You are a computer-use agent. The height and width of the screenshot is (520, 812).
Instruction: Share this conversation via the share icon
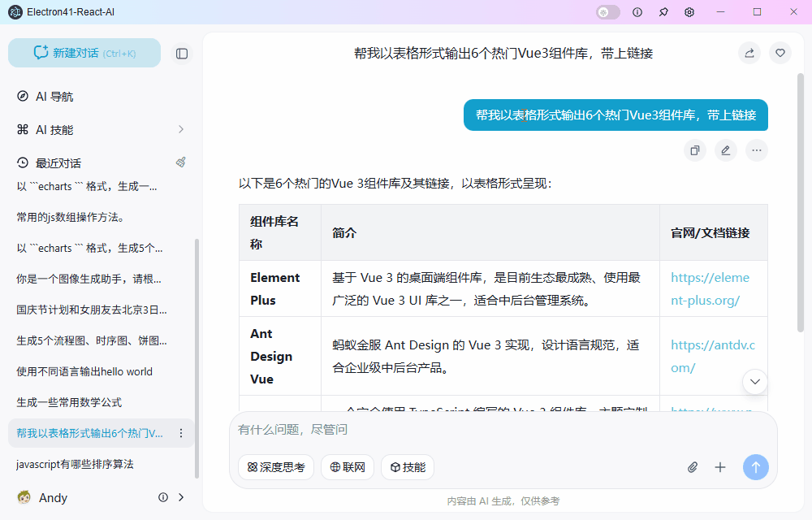pyautogui.click(x=749, y=53)
